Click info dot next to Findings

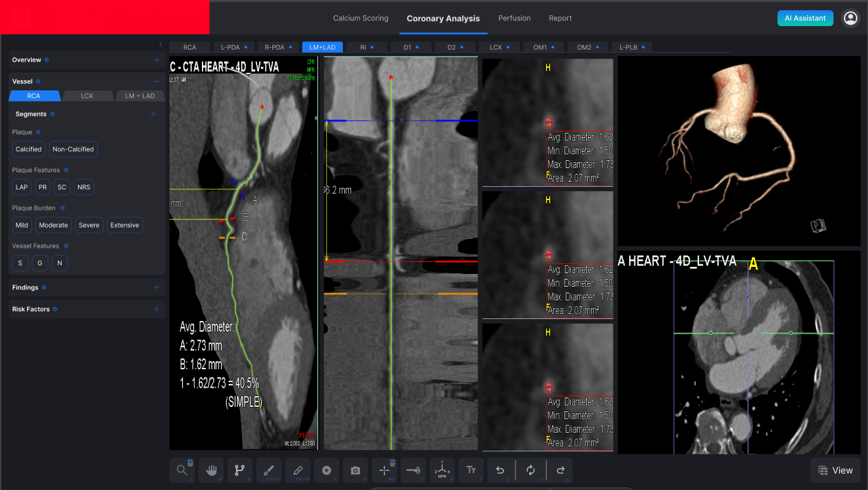click(x=44, y=288)
